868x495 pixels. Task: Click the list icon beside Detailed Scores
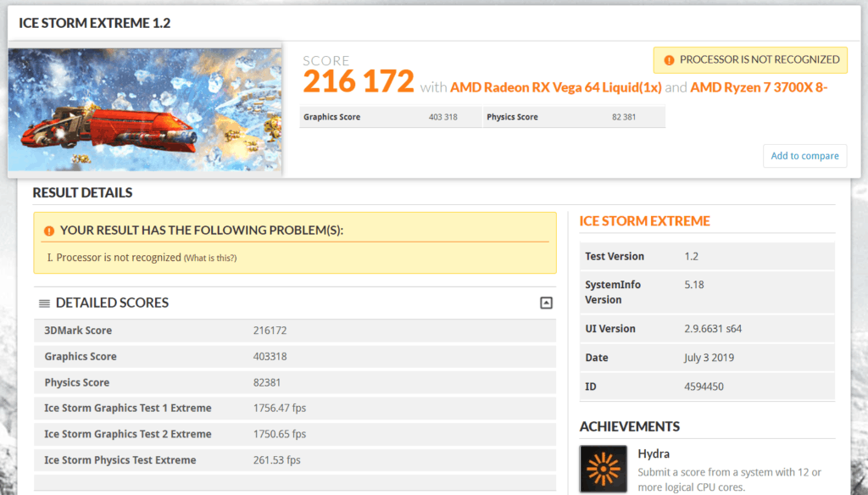point(44,303)
